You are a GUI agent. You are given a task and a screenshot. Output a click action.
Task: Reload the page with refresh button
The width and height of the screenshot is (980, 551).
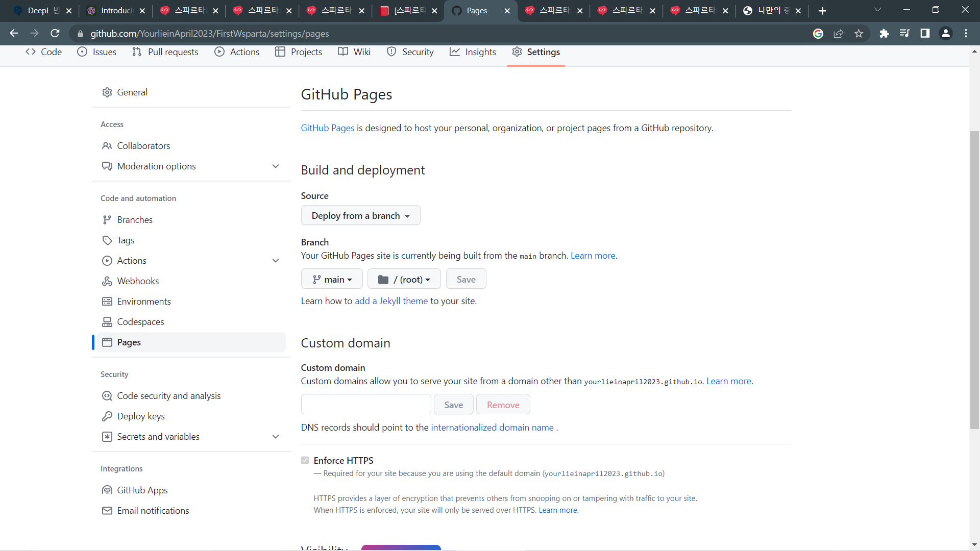pyautogui.click(x=55, y=33)
